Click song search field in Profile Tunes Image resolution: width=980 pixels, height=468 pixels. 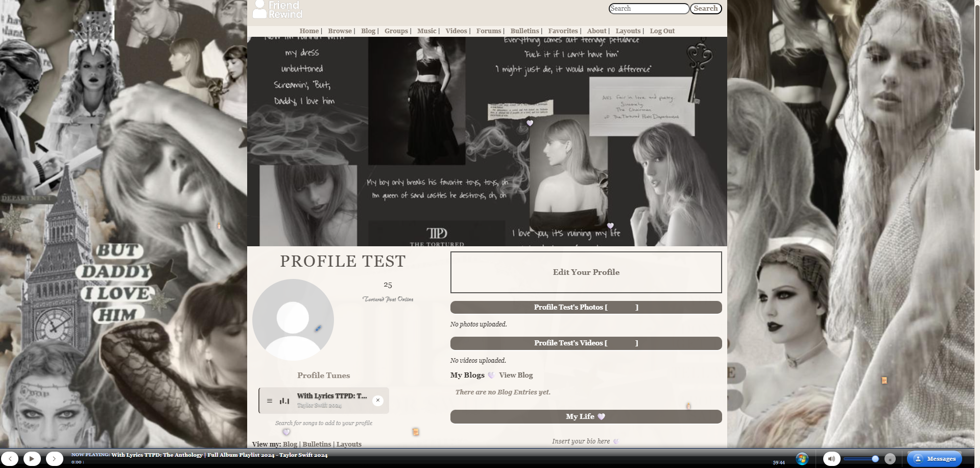click(x=324, y=423)
